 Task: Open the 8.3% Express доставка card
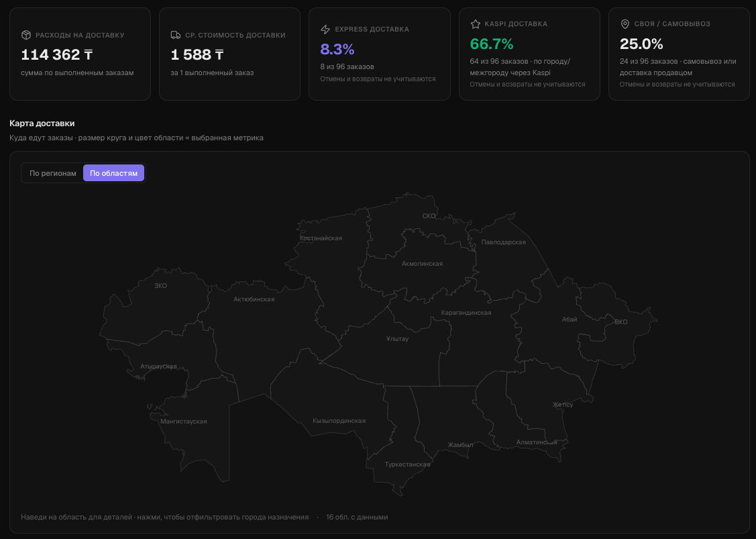pos(380,54)
